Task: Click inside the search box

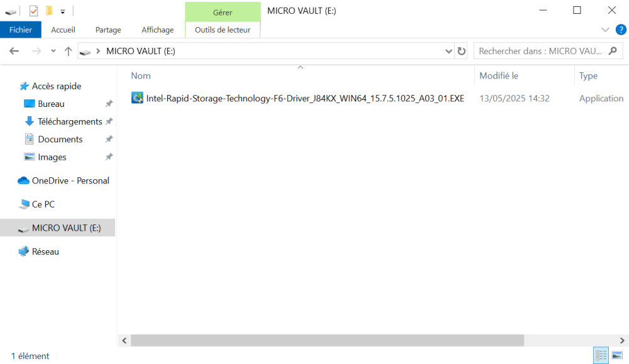Action: [x=541, y=51]
